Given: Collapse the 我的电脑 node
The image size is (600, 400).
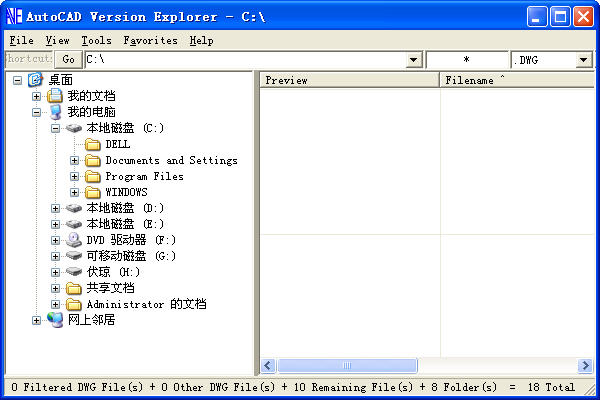Looking at the screenshot, I should click(36, 112).
